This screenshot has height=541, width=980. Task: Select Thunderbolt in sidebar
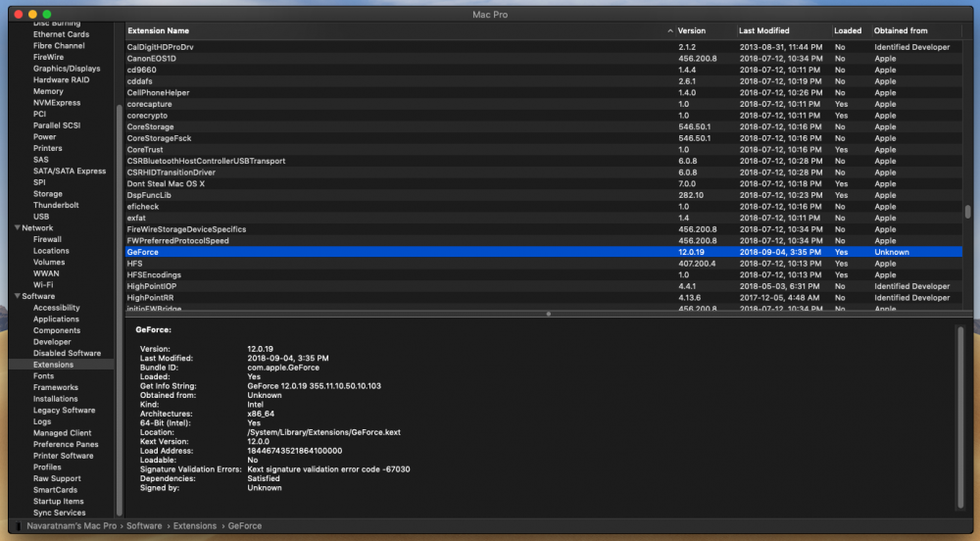click(x=56, y=205)
